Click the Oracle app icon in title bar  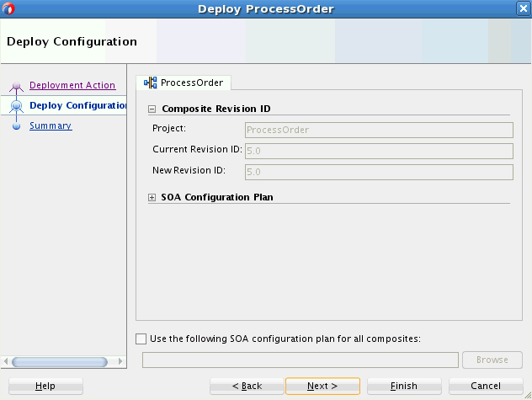click(8, 8)
